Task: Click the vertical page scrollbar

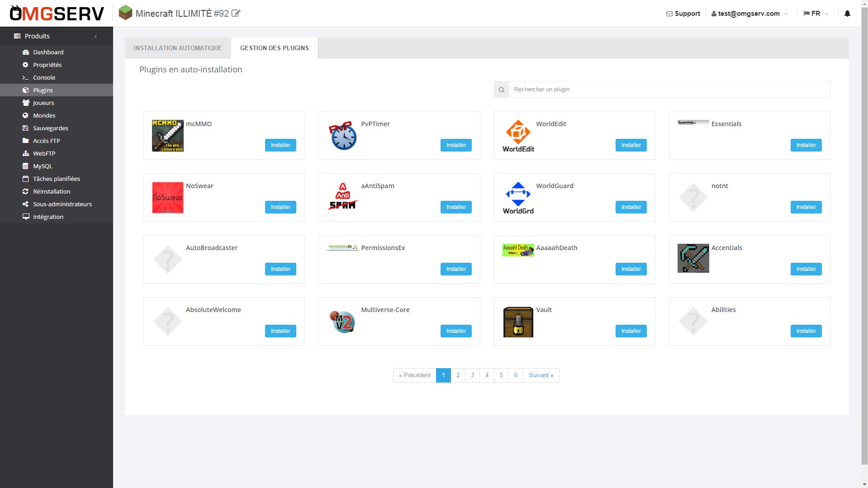Action: click(864, 235)
